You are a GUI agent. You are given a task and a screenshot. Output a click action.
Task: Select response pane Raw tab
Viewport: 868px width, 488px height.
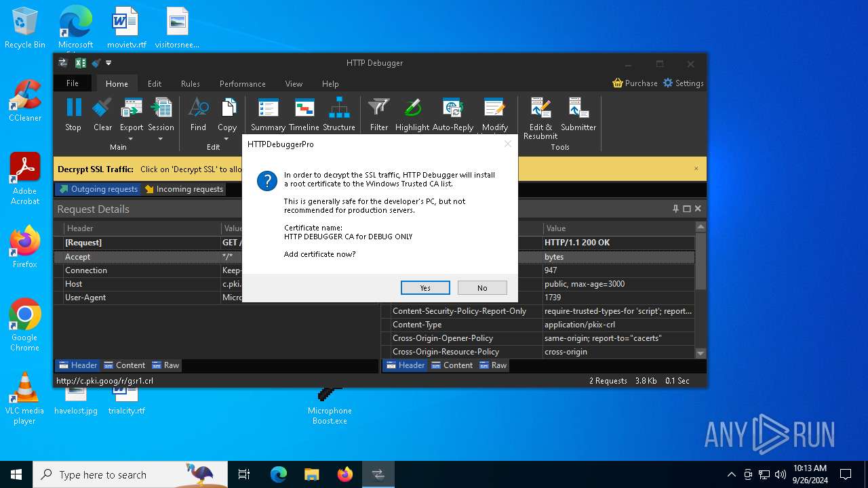pos(493,365)
